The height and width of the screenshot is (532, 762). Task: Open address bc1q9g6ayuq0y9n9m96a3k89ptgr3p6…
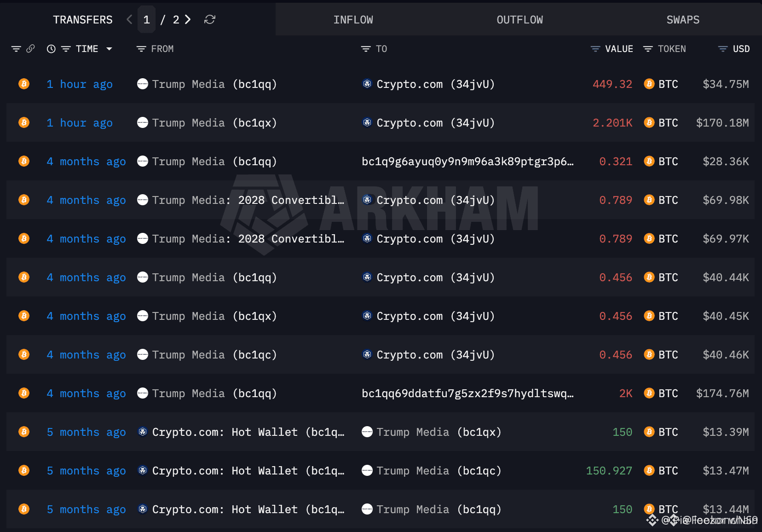[x=468, y=162]
